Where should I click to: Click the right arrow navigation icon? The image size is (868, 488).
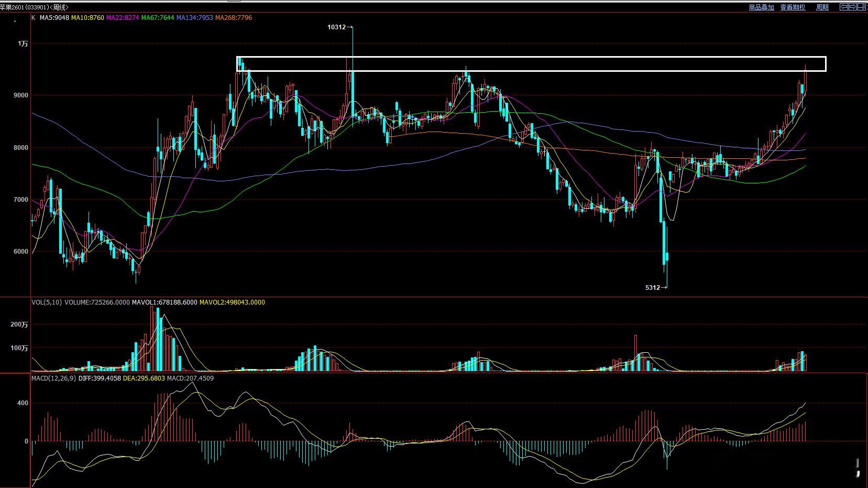coord(852,7)
